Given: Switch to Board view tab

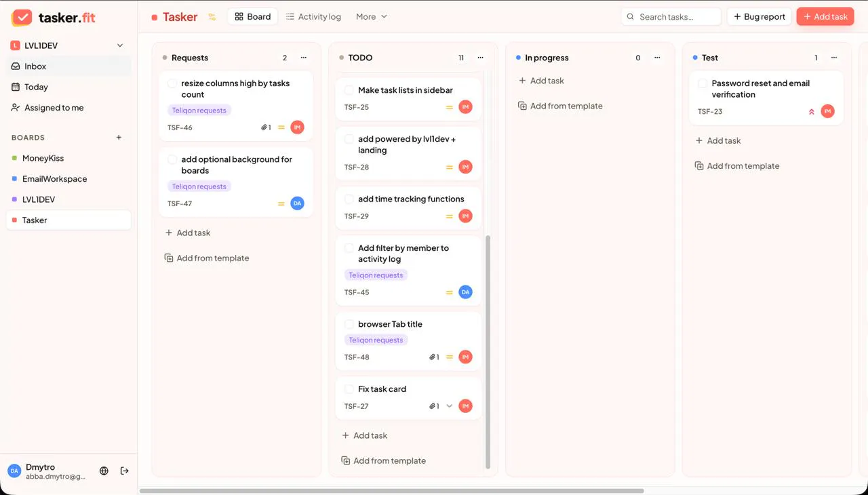Looking at the screenshot, I should [x=253, y=17].
